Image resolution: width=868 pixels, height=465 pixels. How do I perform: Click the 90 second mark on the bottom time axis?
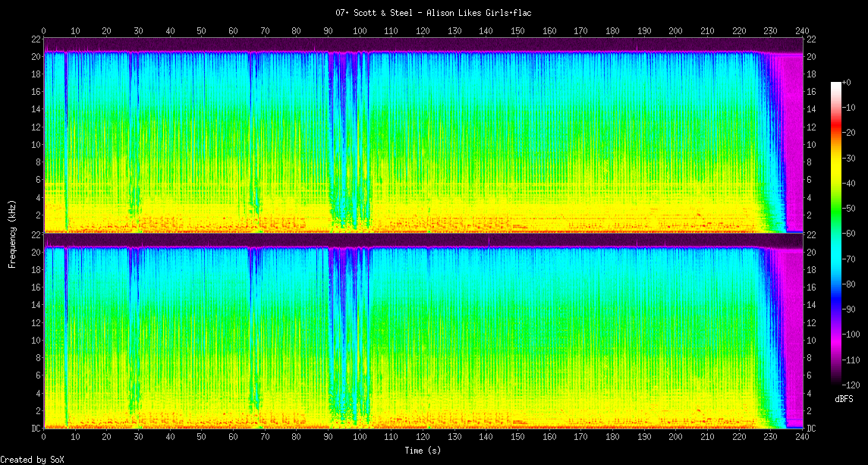click(x=328, y=438)
